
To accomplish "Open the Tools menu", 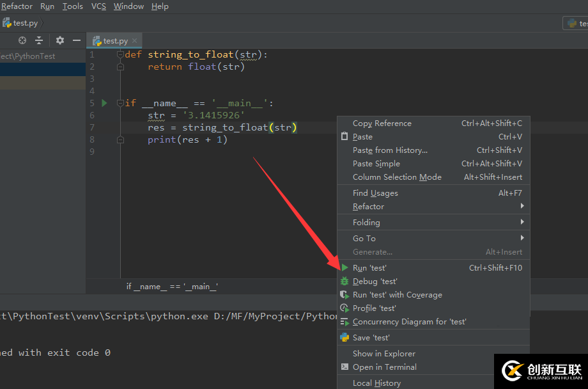I will point(72,6).
